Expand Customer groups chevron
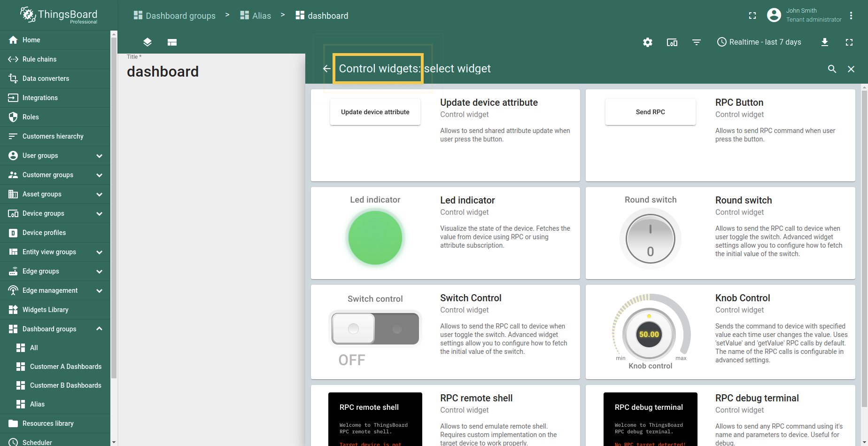 [x=99, y=175]
